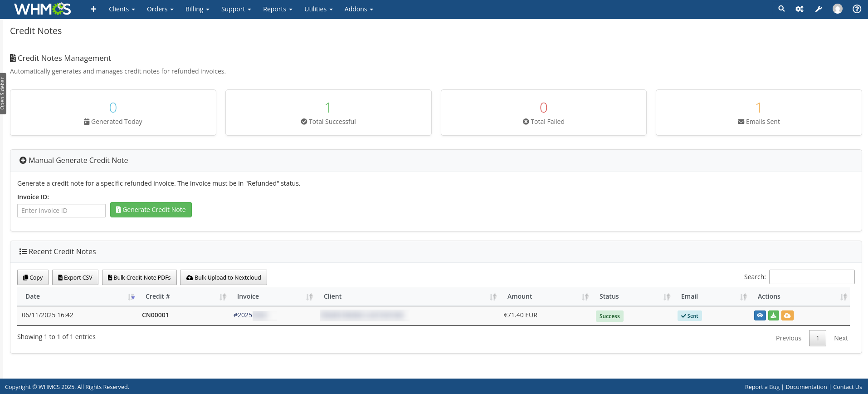868x394 pixels.
Task: Open the Reports menu
Action: 278,9
